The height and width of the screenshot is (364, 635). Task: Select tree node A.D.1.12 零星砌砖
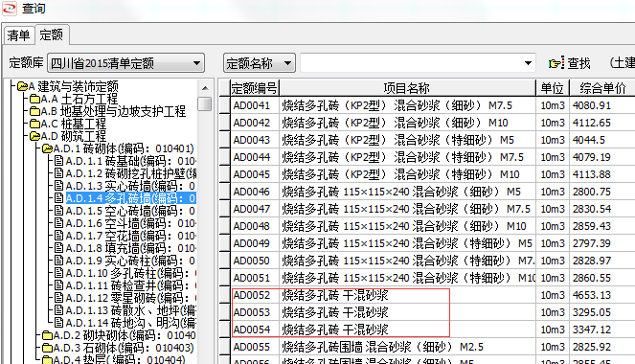pos(131,298)
